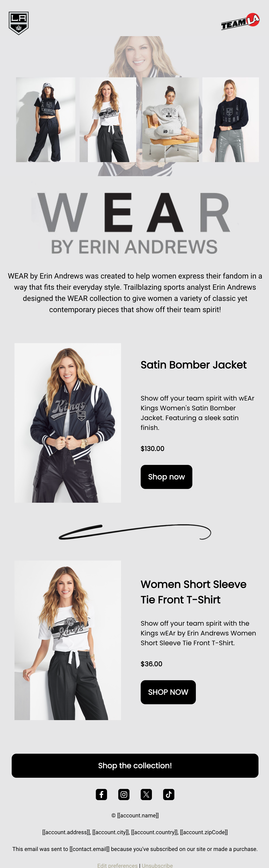The width and height of the screenshot is (269, 868).
Task: Click the Satin Bomber Jacket heading
Action: (194, 365)
